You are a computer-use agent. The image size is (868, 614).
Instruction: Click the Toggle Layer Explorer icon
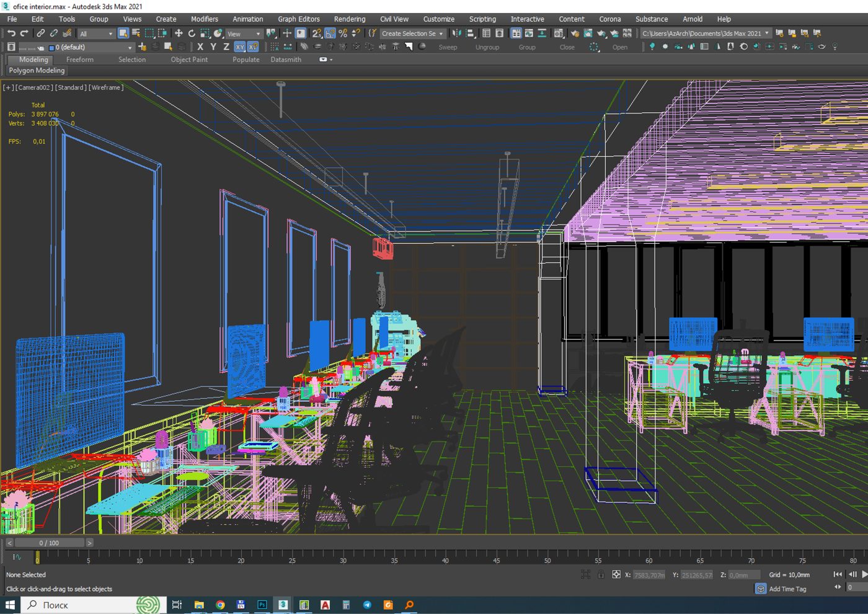(500, 33)
